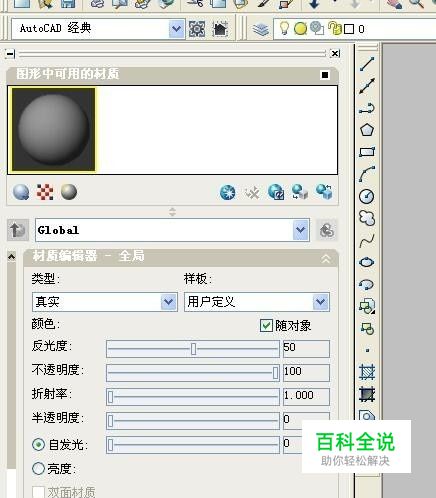The image size is (436, 498).
Task: Toggle the 随对象 checkbox
Action: point(266,325)
